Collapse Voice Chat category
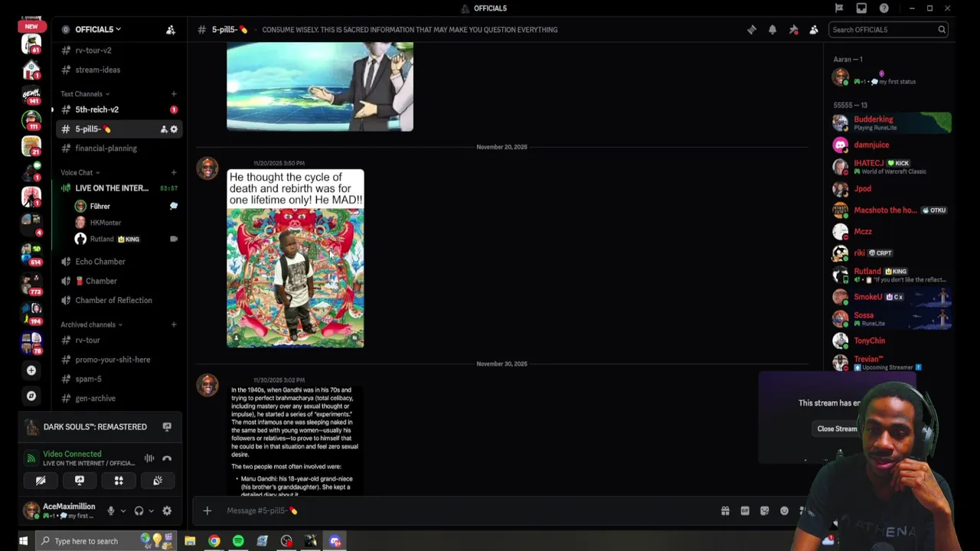This screenshot has height=551, width=980. coord(80,173)
